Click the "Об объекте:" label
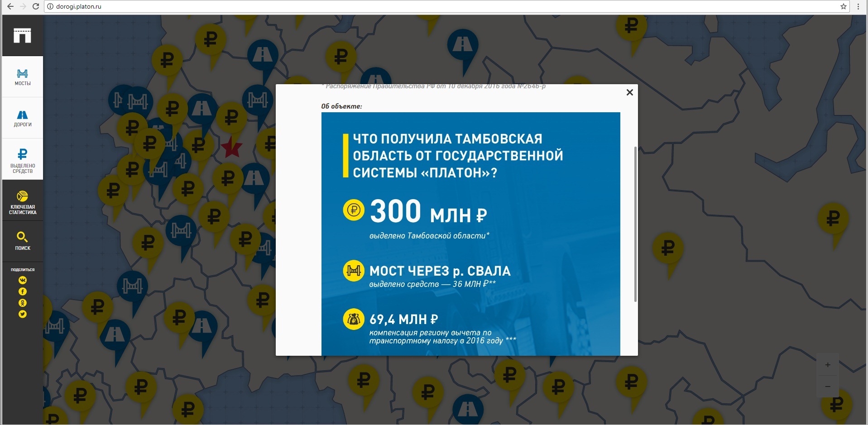 pos(341,106)
